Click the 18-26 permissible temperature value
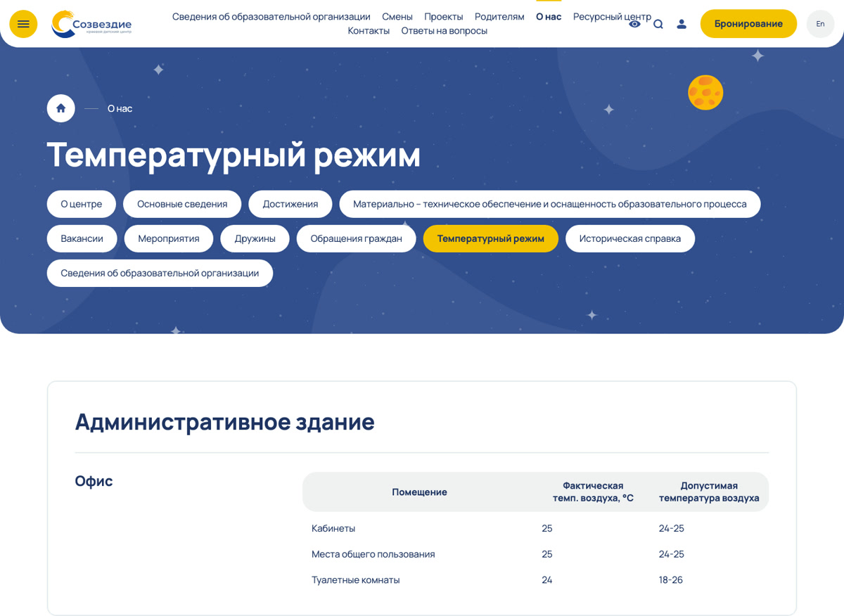Viewport: 844px width, 616px height. tap(671, 580)
